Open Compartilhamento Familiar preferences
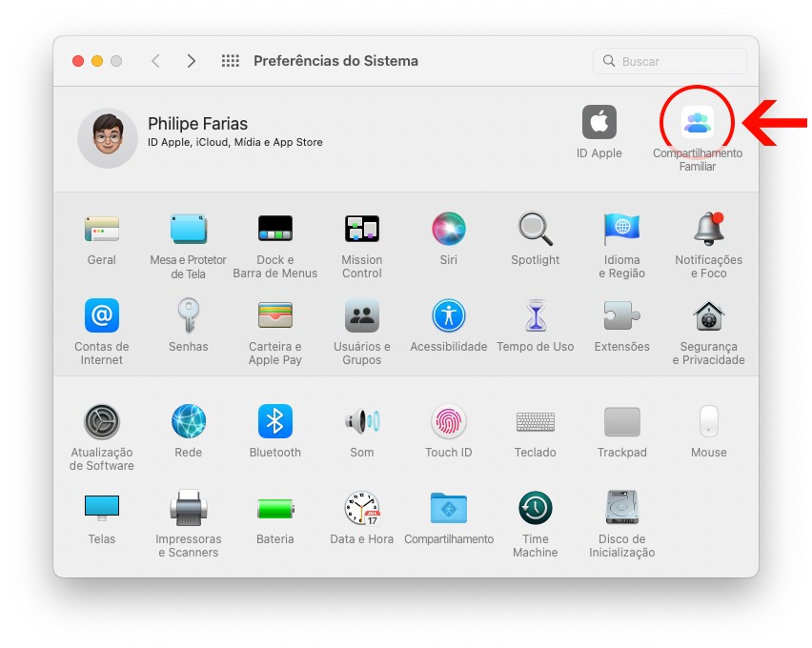 [x=697, y=123]
